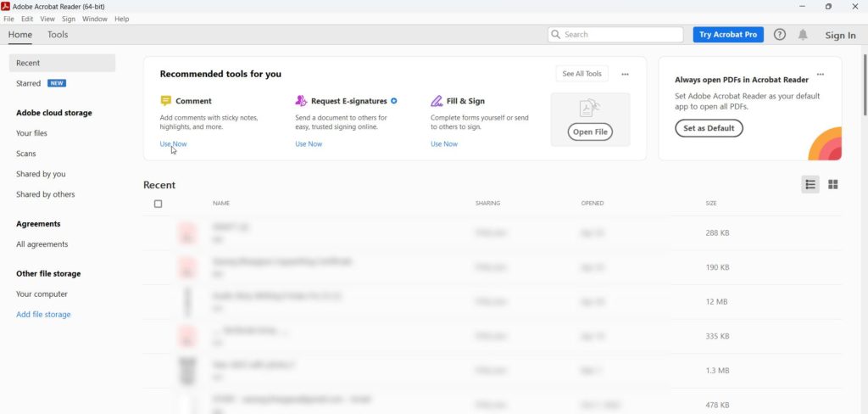Select Recent in the sidebar
Image resolution: width=868 pixels, height=414 pixels.
point(62,63)
